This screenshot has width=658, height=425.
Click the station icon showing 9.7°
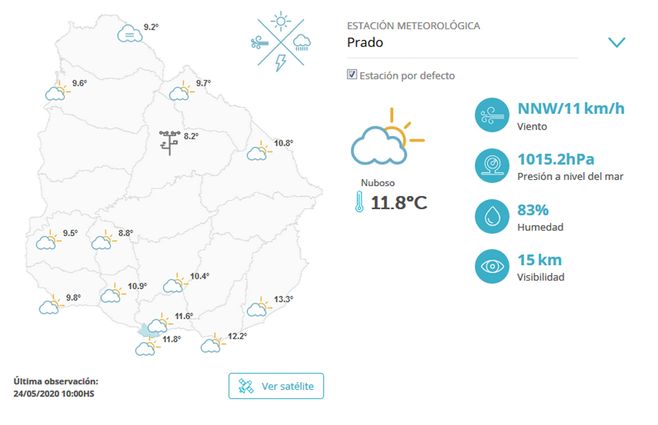[181, 91]
